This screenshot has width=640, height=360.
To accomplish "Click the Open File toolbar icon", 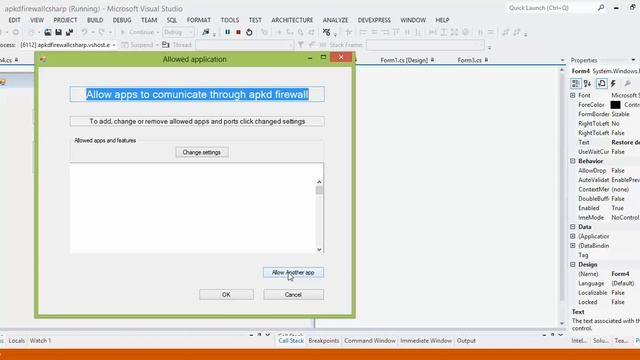I will point(48,32).
